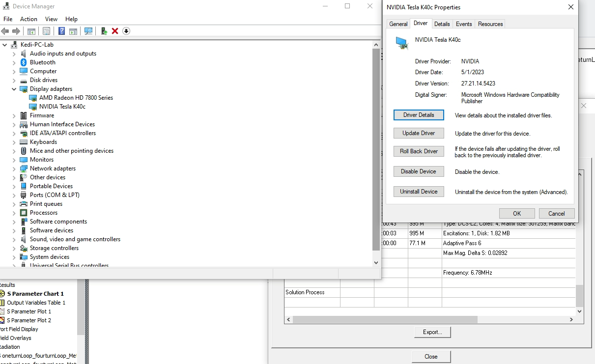Toggle the action pane toolbar icon
The image size is (595, 364).
[x=73, y=31]
